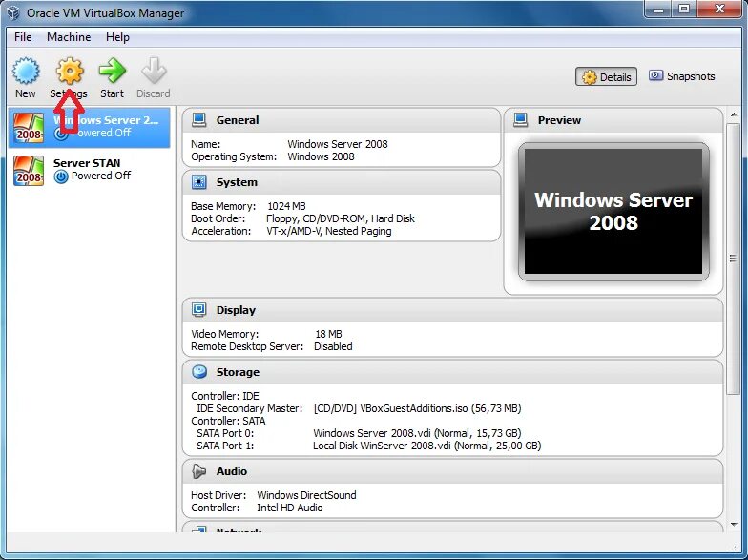This screenshot has height=560, width=748.
Task: Click the Windows Server 2008 preview thumbnail
Action: (613, 212)
